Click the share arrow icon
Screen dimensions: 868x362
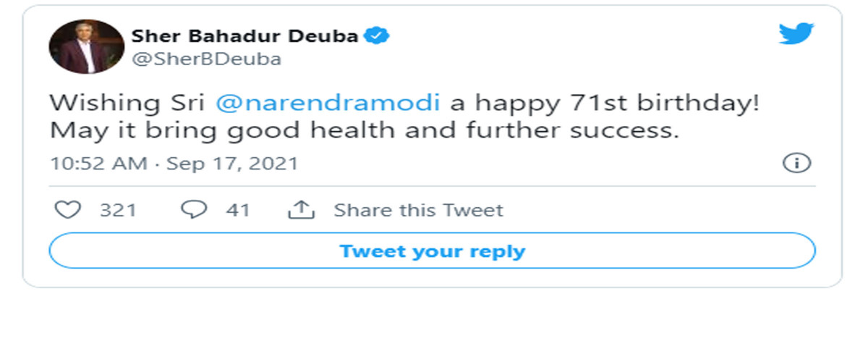(x=302, y=210)
